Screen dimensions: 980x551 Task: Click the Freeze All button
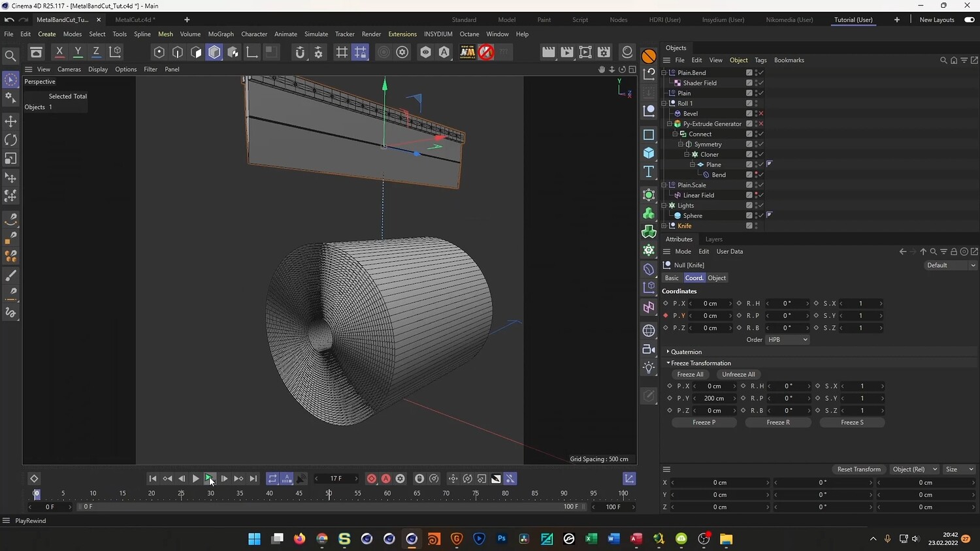click(690, 375)
